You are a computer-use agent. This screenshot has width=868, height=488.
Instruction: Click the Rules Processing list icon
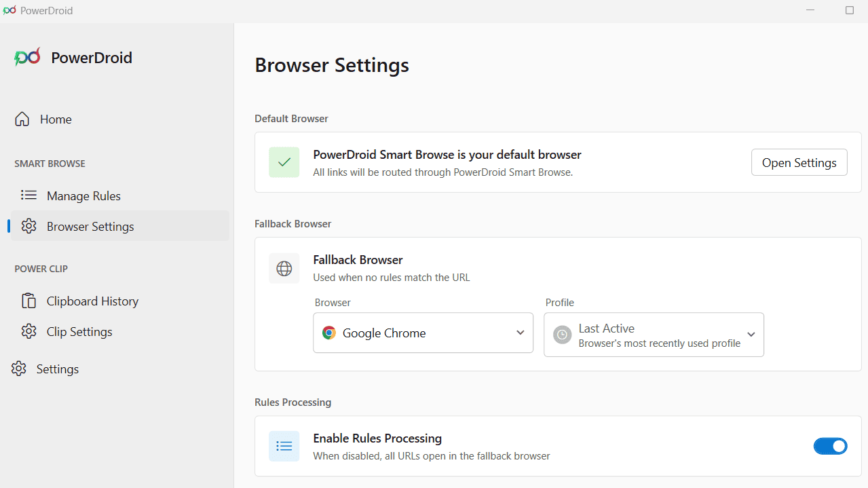(x=284, y=446)
